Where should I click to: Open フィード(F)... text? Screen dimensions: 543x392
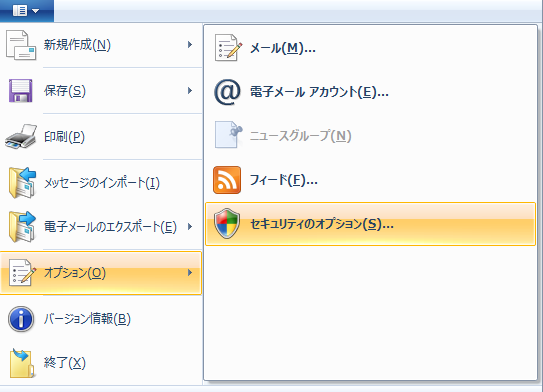click(284, 180)
